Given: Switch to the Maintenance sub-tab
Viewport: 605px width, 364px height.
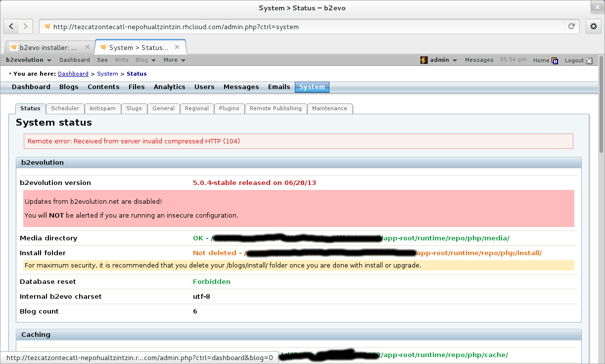Looking at the screenshot, I should coord(330,108).
